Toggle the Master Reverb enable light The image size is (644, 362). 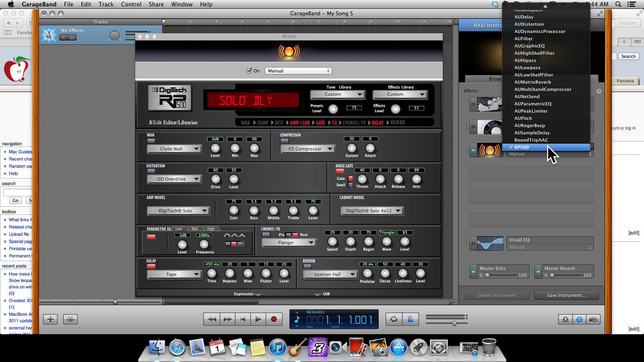(x=538, y=272)
